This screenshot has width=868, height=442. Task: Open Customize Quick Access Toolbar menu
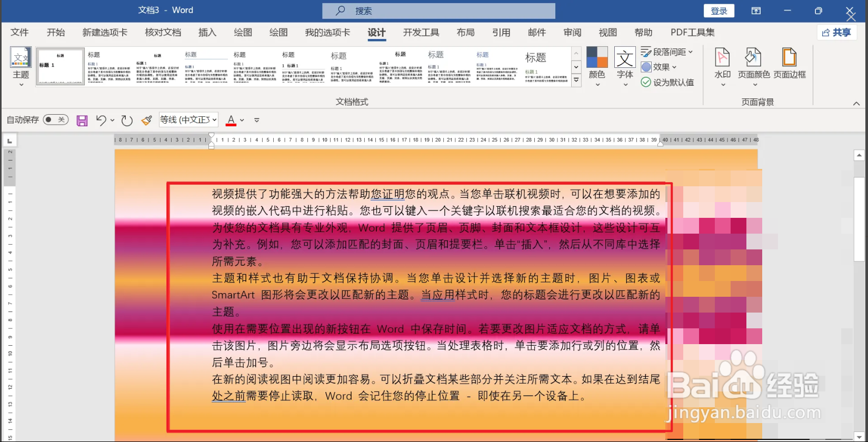click(257, 120)
